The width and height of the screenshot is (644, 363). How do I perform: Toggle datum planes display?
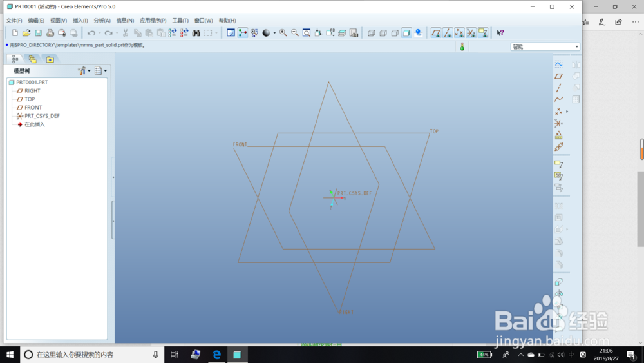coord(436,33)
